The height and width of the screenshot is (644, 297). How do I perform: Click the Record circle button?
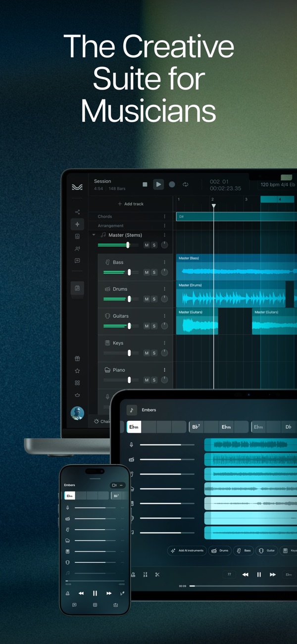(172, 184)
